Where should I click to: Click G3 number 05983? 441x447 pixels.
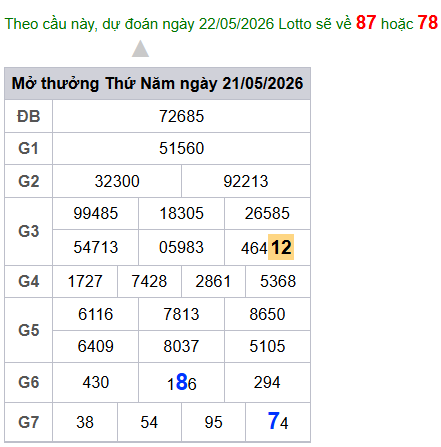coord(181,247)
